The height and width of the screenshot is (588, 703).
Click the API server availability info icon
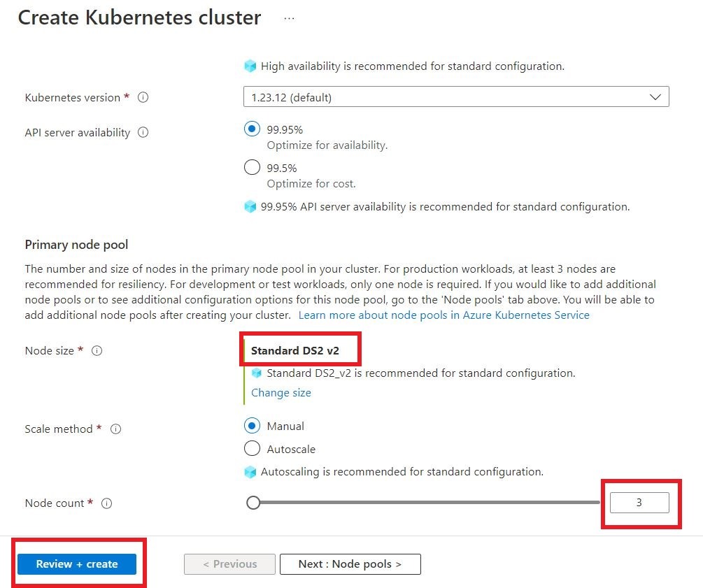click(142, 132)
